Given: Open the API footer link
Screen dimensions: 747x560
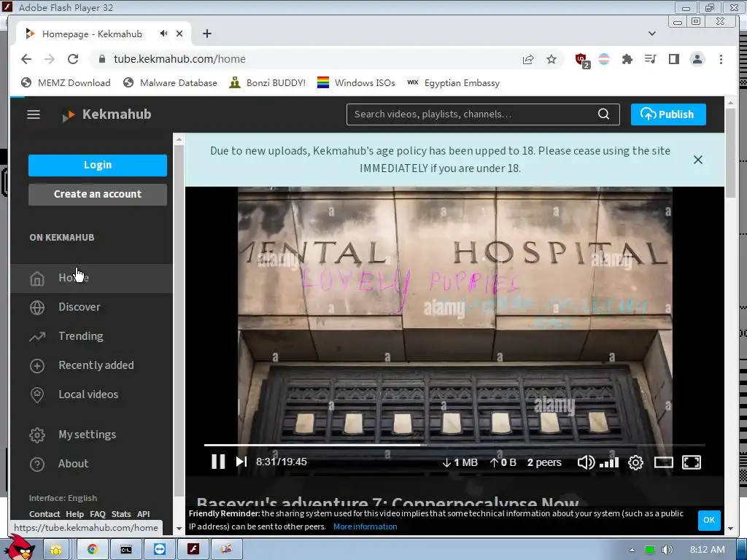Looking at the screenshot, I should (x=144, y=514).
